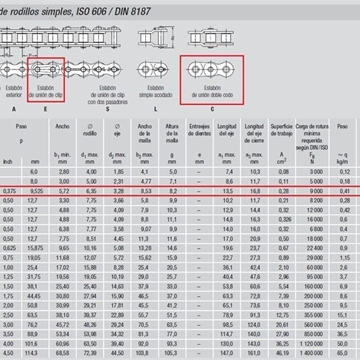Click the '105,3' link height value

coord(172,353)
